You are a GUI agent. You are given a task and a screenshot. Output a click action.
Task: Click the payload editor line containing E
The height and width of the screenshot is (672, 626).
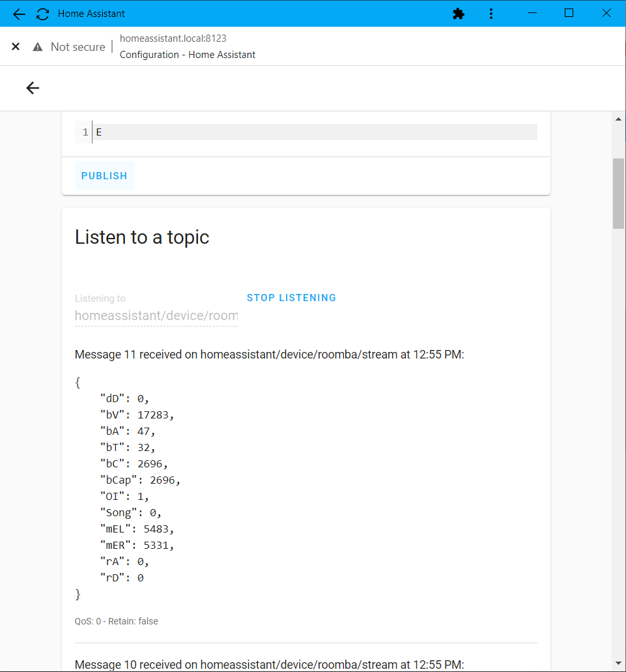coord(315,132)
